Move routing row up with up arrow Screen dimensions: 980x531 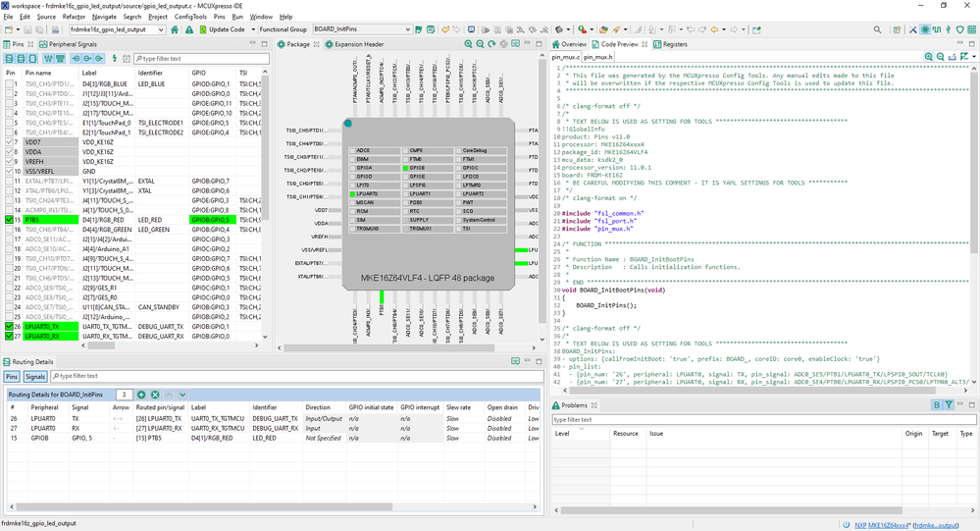(169, 395)
